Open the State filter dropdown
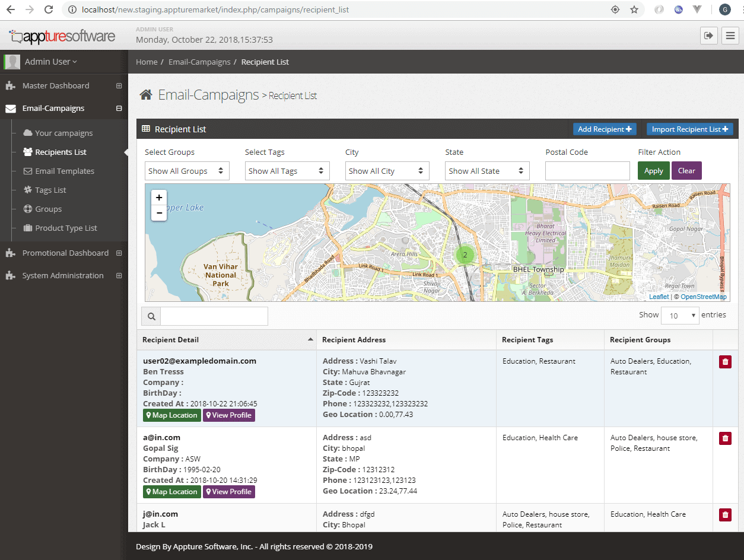The width and height of the screenshot is (744, 560). (487, 171)
